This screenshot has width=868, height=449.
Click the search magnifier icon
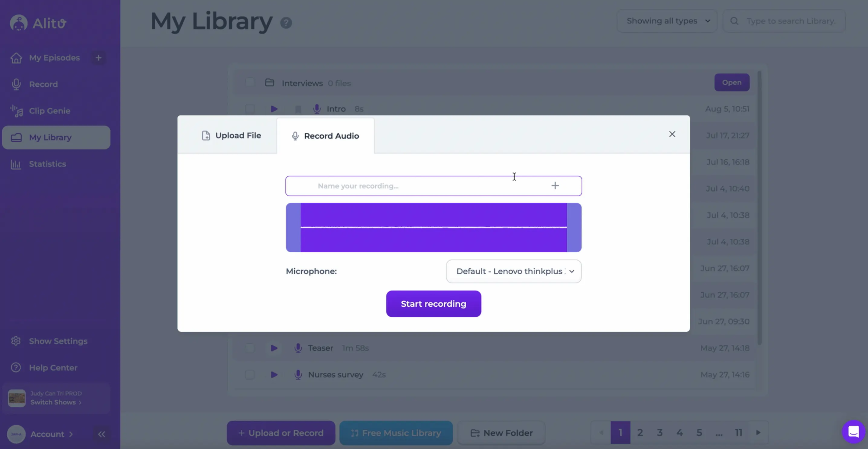tap(734, 21)
